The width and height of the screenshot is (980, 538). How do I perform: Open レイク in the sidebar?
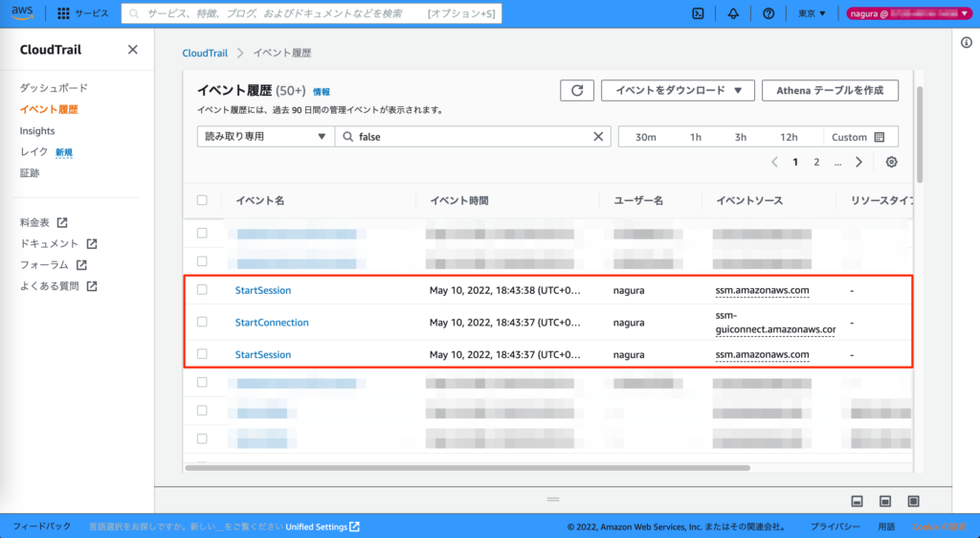[33, 152]
